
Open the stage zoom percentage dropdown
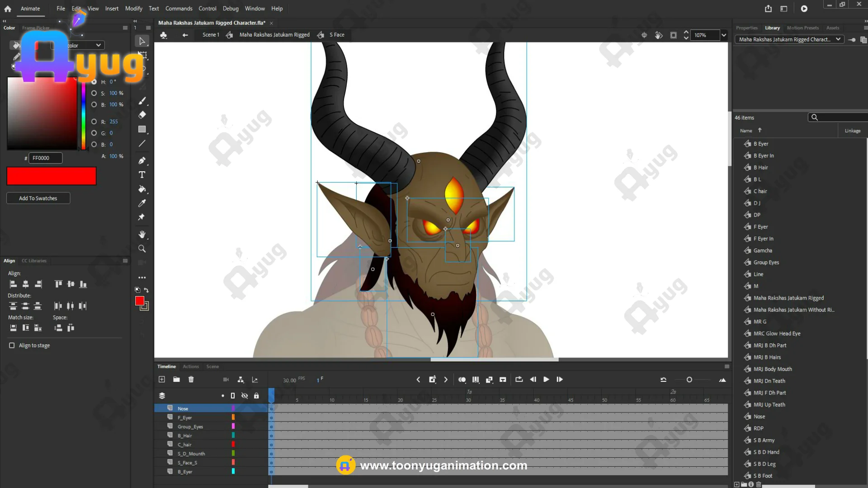click(x=723, y=35)
